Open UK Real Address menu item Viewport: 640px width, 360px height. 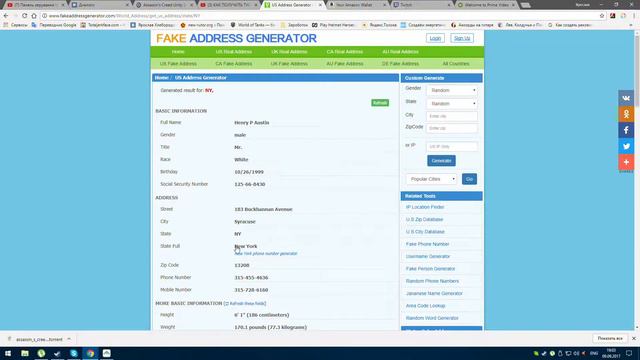(x=289, y=52)
